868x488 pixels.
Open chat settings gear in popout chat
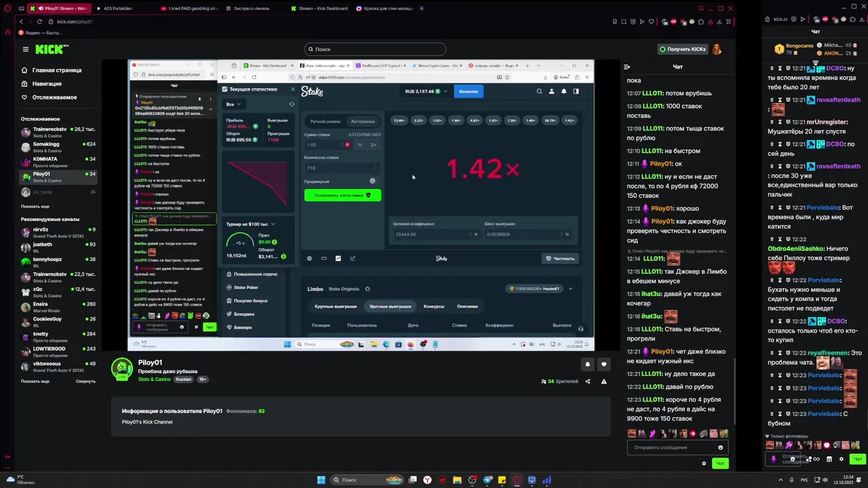pos(842,459)
